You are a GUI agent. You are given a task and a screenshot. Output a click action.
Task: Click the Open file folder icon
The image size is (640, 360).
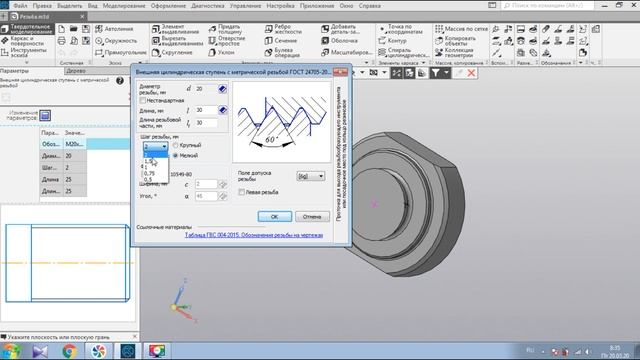point(73,29)
